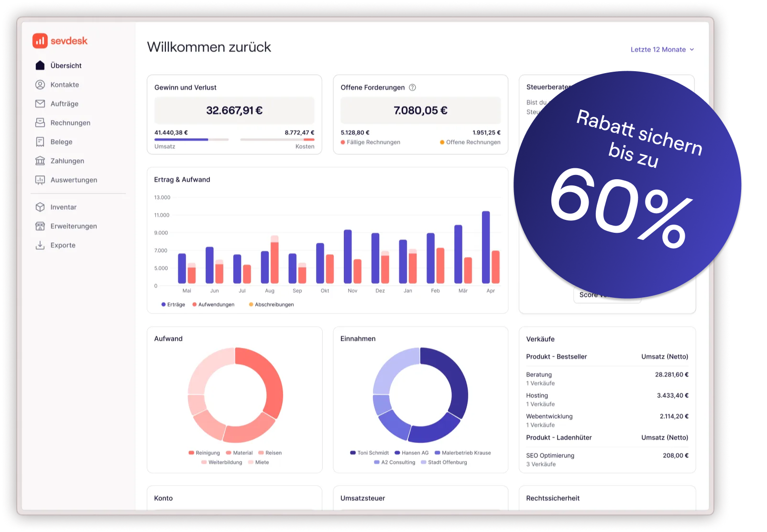This screenshot has height=532, width=767.
Task: Toggle the Aufwendungen legend entry
Action: 213,304
